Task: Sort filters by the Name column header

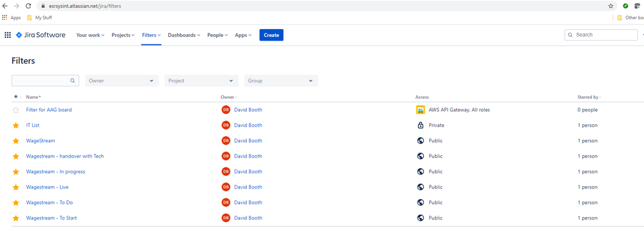Action: [x=34, y=97]
